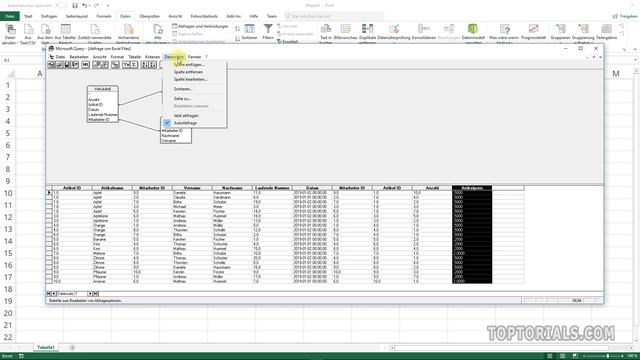Click the Criteria Equals icon in Query toolbar
Image resolution: width=640 pixels, height=360 pixels.
point(126,65)
